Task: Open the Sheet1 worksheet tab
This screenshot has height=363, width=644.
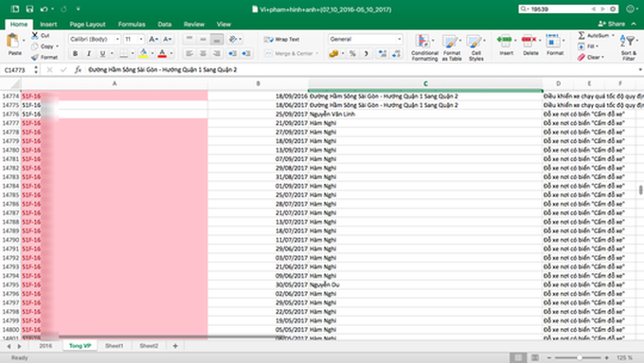Action: (x=115, y=346)
